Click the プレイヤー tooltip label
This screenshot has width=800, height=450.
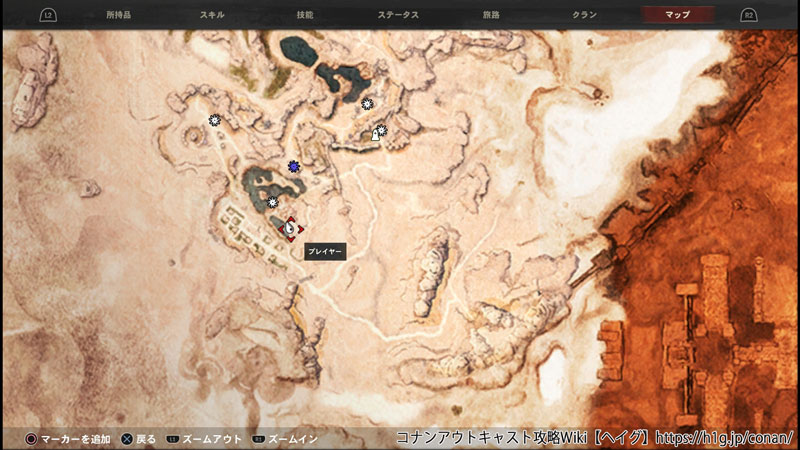point(325,251)
